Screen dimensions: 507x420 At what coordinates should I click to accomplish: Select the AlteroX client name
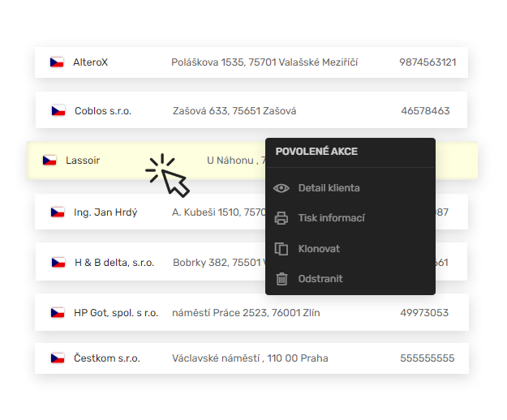click(x=90, y=62)
